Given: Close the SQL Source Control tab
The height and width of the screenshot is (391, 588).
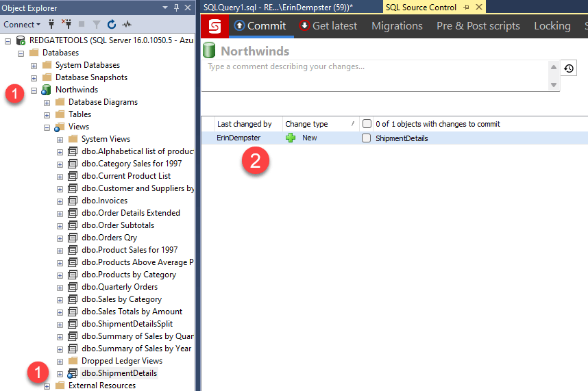Looking at the screenshot, I should [479, 7].
